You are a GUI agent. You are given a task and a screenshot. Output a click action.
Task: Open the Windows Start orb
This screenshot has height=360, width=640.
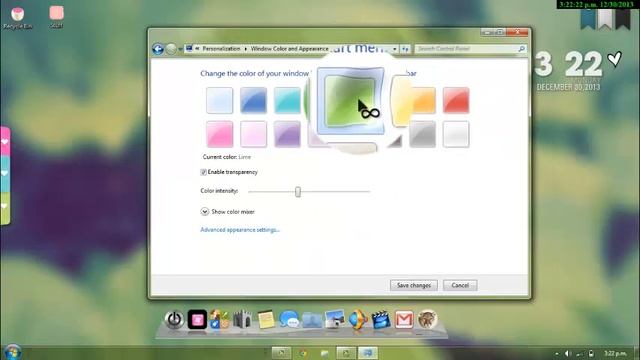click(x=13, y=353)
